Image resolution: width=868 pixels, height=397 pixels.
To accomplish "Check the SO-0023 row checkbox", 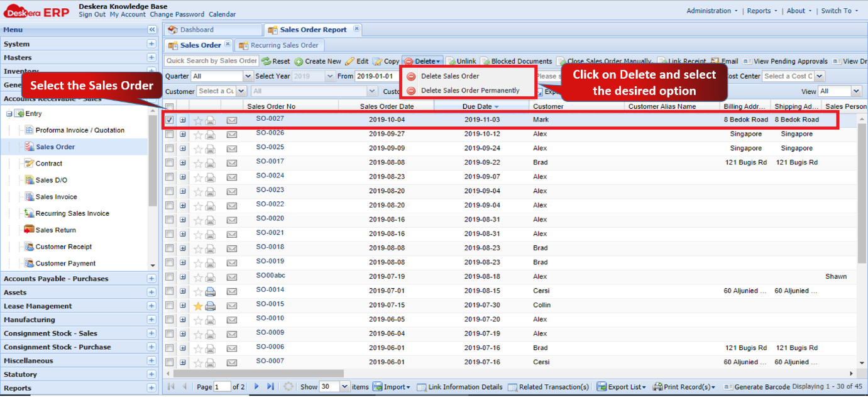I will (x=170, y=191).
